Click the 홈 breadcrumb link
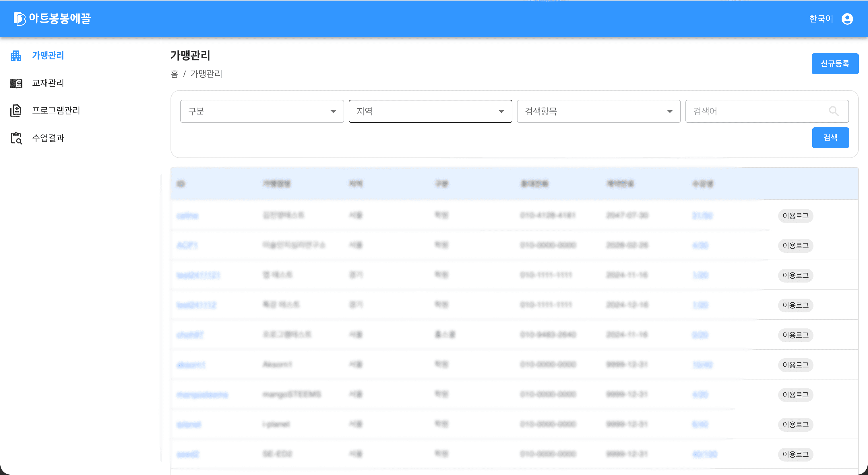 pos(174,74)
